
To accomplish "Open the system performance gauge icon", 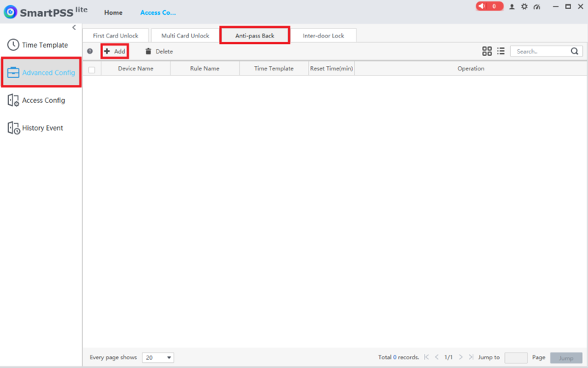I will (537, 7).
